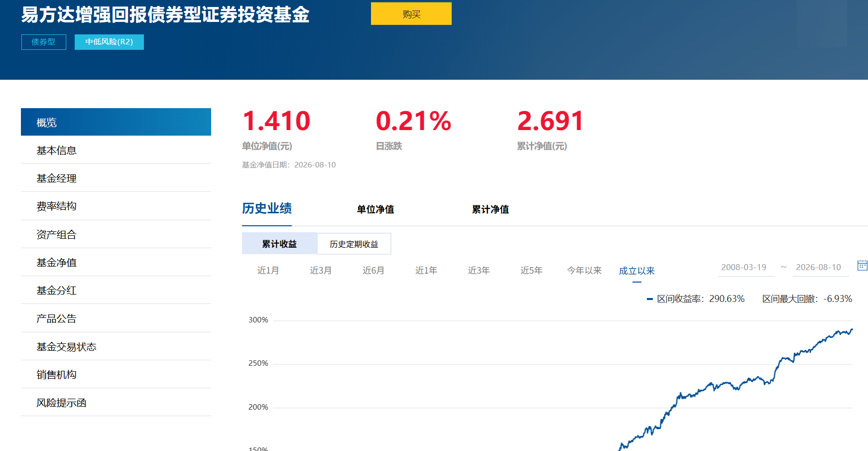Choose the 成立以来 time range
Image resolution: width=868 pixels, height=451 pixels.
pyautogui.click(x=637, y=271)
